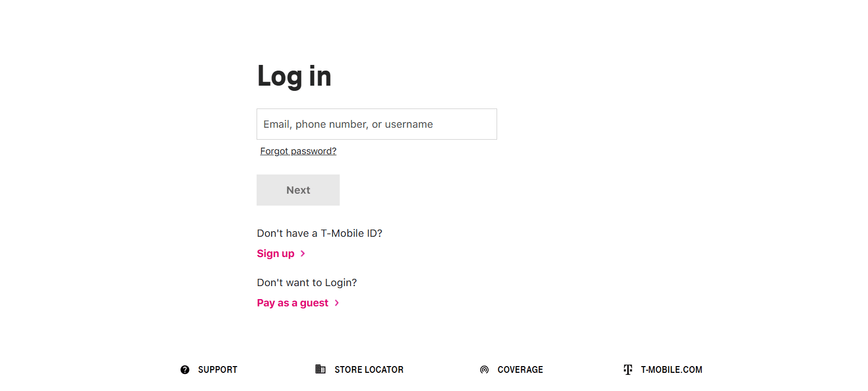
Task: Select Pay as a guest
Action: 292,303
